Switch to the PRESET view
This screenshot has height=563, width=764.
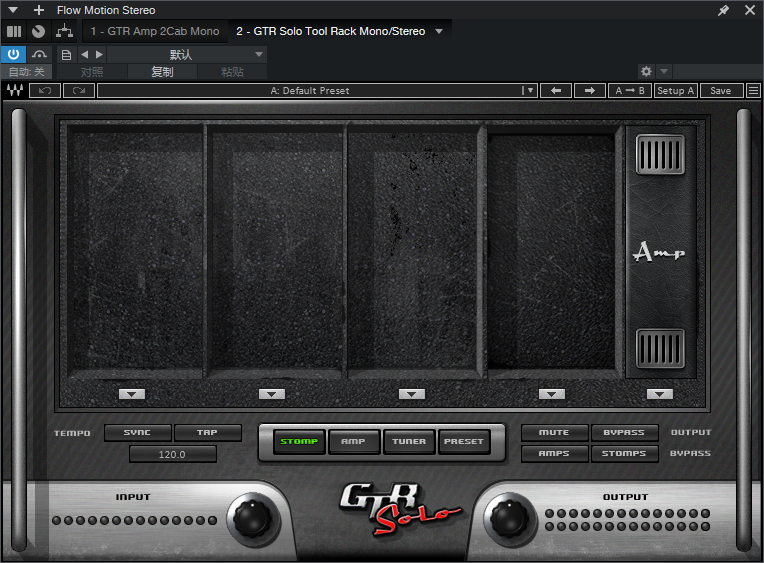point(464,442)
